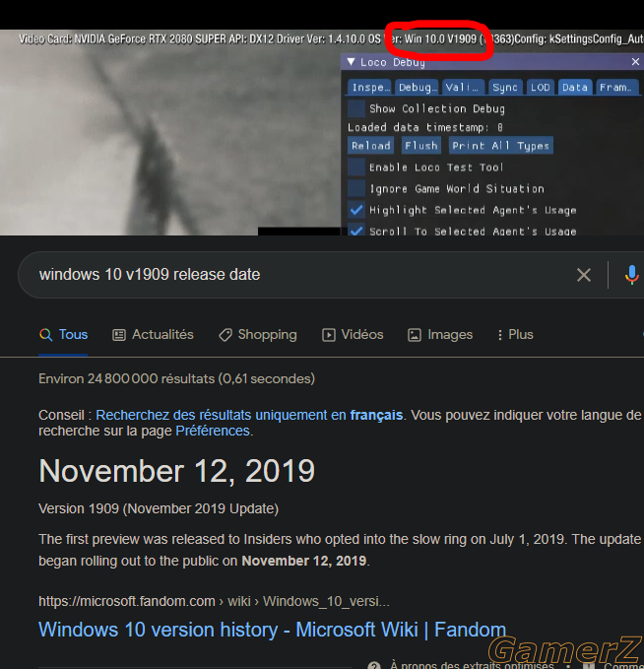Collapse the Loco Debug panel triangle
Image resolution: width=644 pixels, height=669 pixels.
tap(351, 62)
